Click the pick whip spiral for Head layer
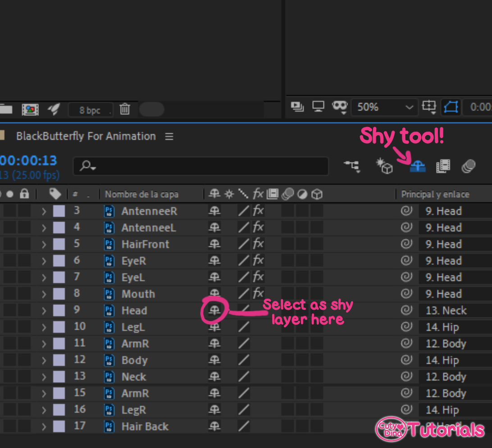Screen dimensions: 492x448 point(406,311)
